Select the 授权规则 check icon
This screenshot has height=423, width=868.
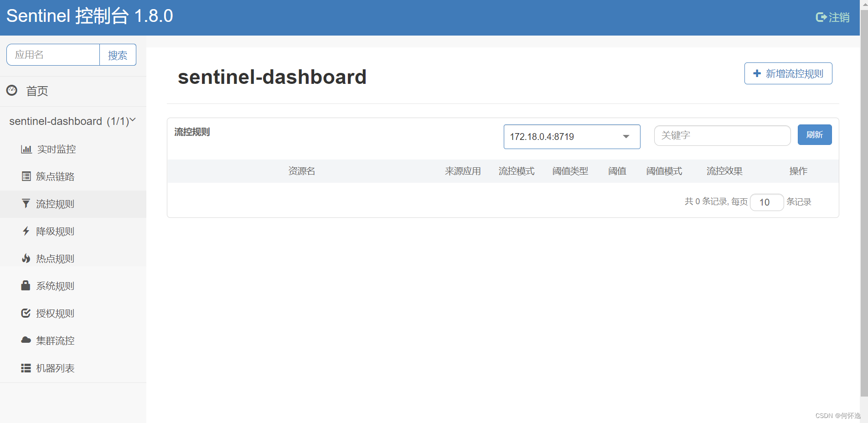(26, 313)
